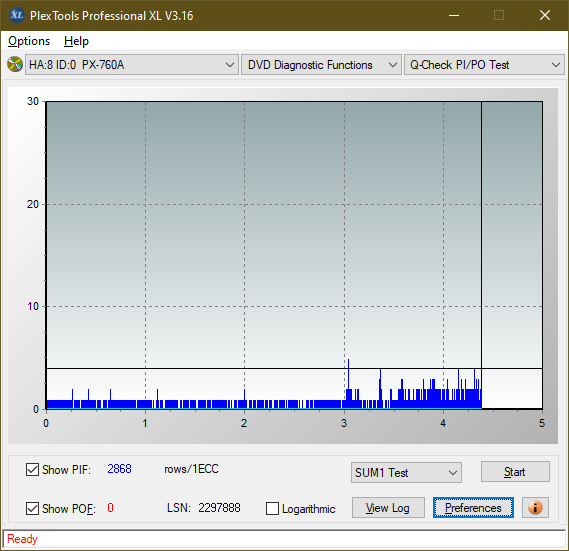Viewport: 569px width, 551px height.
Task: Close the PlexTools window
Action: click(545, 15)
